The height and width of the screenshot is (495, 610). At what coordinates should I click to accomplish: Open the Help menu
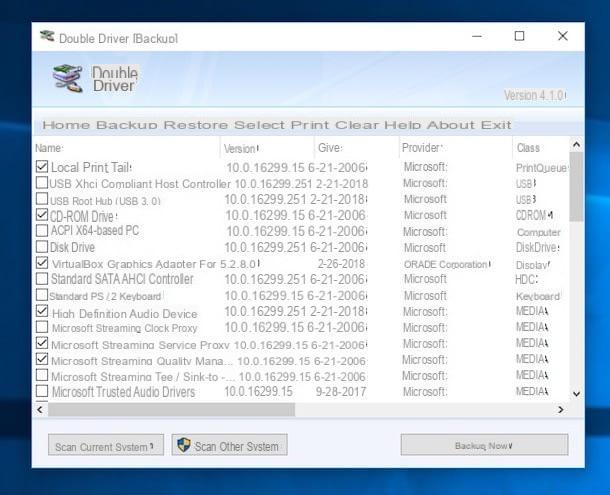click(x=403, y=125)
